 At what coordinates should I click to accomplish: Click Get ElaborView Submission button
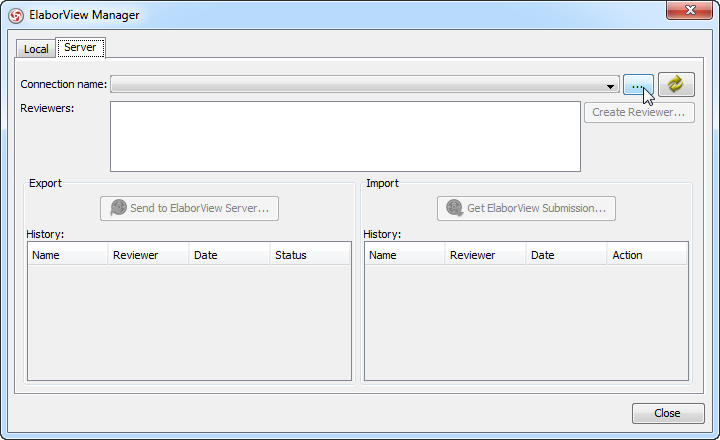[526, 209]
